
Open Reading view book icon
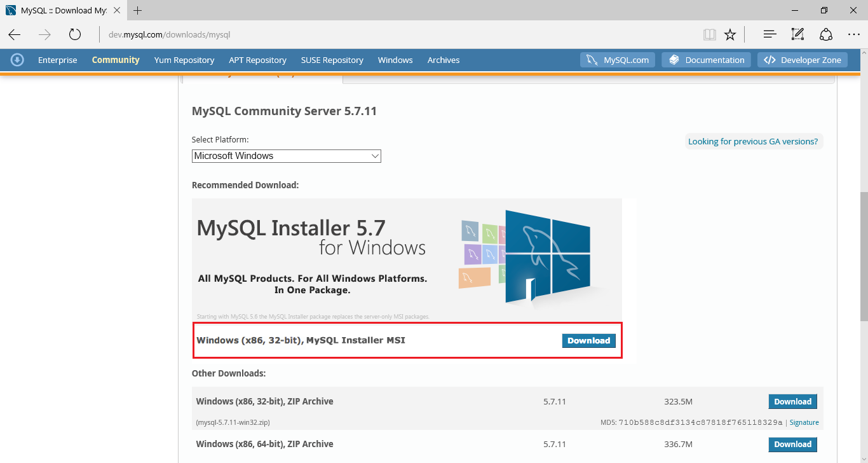[x=710, y=34]
